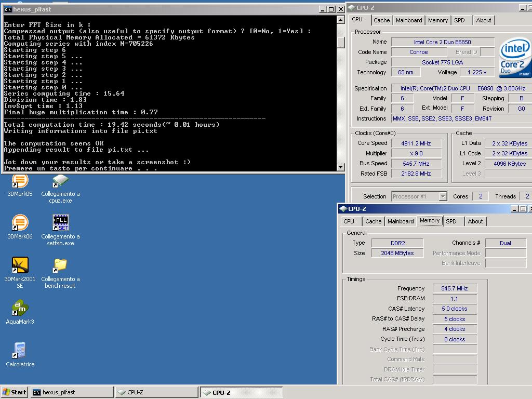Click the Cores count value 2
The height and width of the screenshot is (399, 532).
(481, 196)
